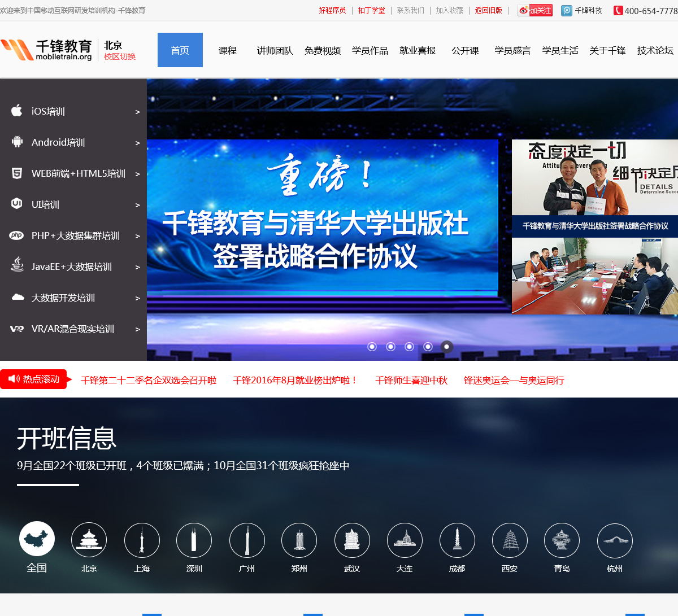Image resolution: width=678 pixels, height=616 pixels.
Task: Open the 首页 navigation tab
Action: (180, 50)
